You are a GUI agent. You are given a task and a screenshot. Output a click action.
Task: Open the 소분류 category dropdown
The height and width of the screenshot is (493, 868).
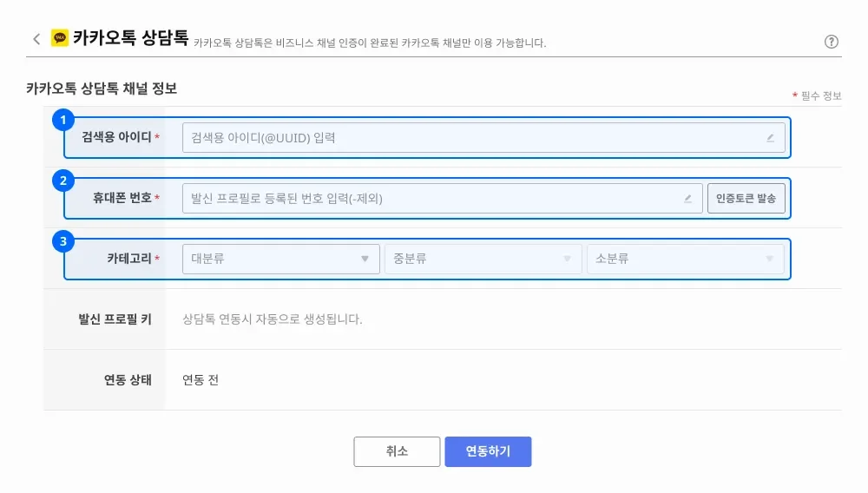click(x=686, y=259)
